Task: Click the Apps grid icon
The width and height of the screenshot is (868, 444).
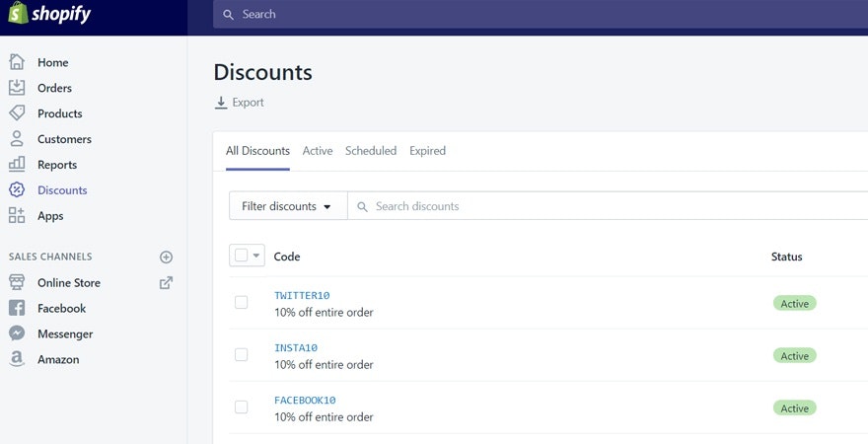Action: pos(17,216)
